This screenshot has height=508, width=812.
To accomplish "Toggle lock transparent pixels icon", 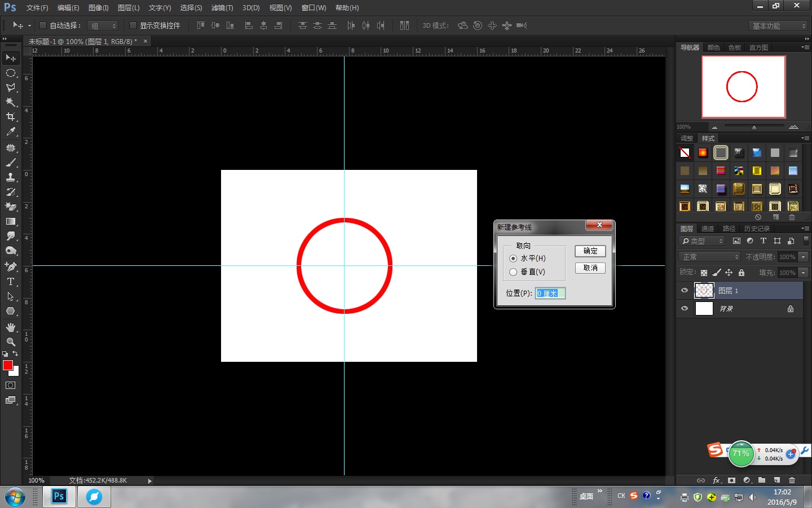I will point(704,273).
